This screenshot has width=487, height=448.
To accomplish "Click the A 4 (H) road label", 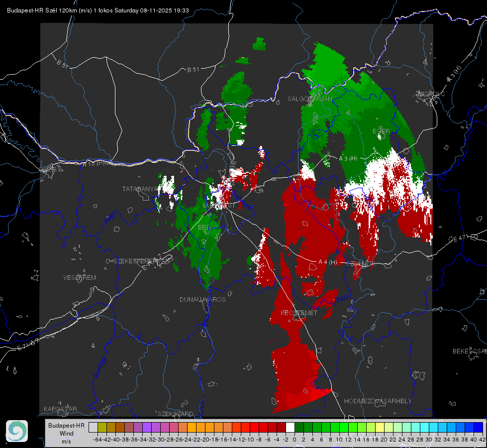I will (x=328, y=262).
